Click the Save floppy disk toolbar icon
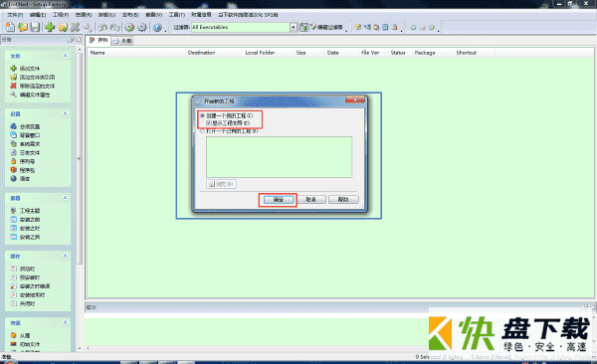The width and height of the screenshot is (597, 364). point(35,27)
